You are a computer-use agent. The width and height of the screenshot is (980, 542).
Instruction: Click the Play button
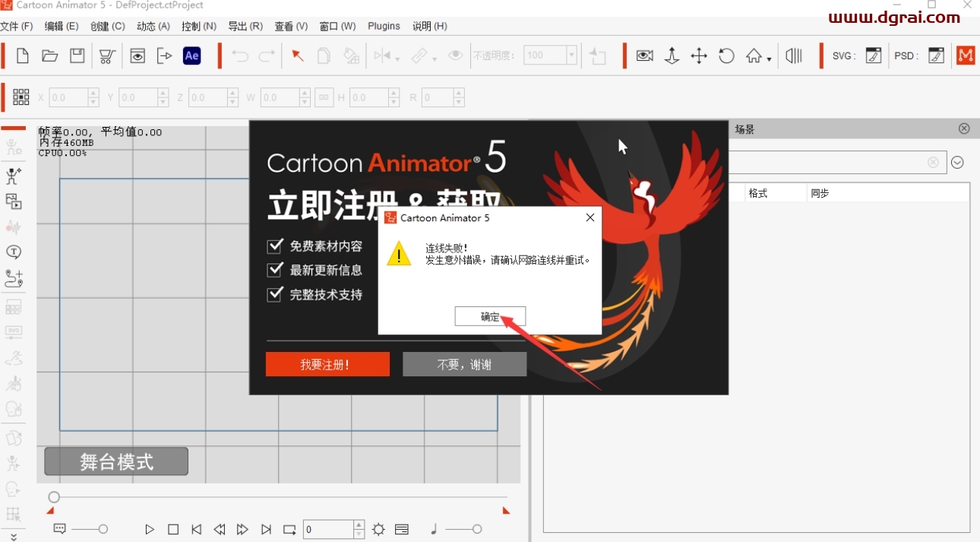click(x=150, y=529)
